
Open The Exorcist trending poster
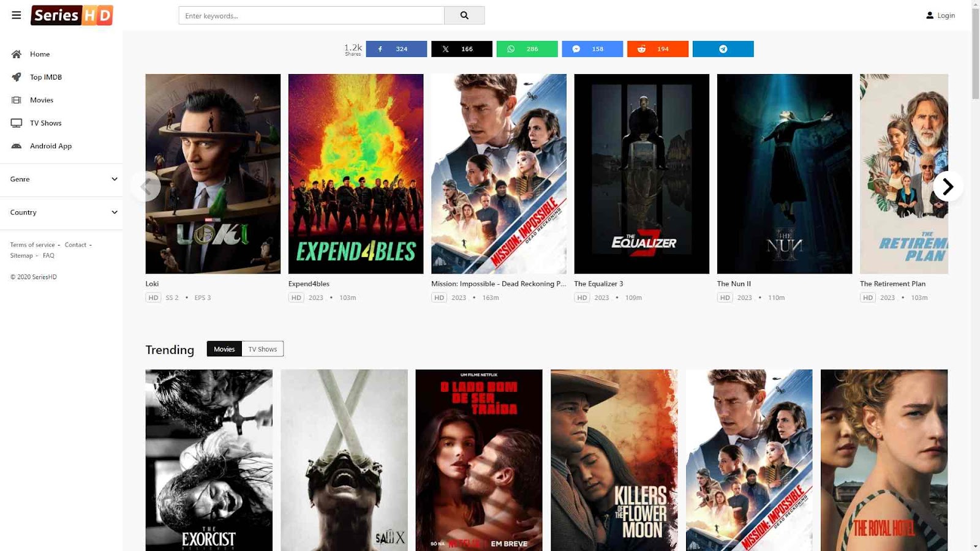point(209,460)
